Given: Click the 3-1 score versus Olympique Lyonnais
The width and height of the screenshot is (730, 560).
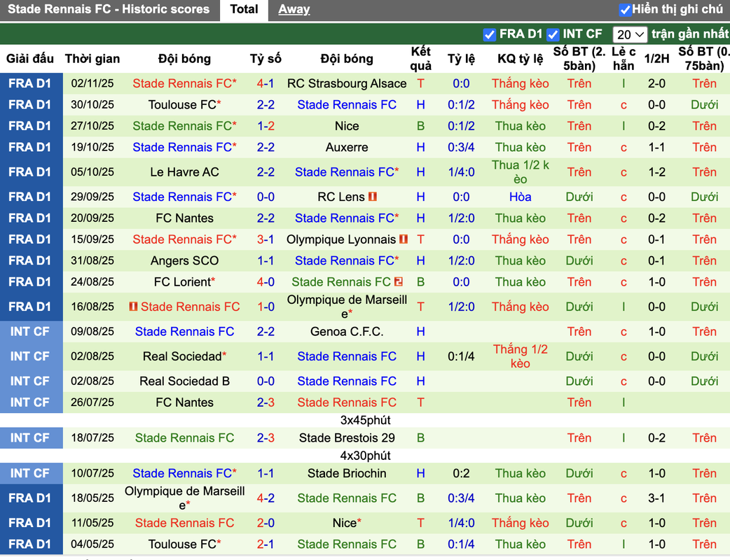Looking at the screenshot, I should tap(266, 239).
